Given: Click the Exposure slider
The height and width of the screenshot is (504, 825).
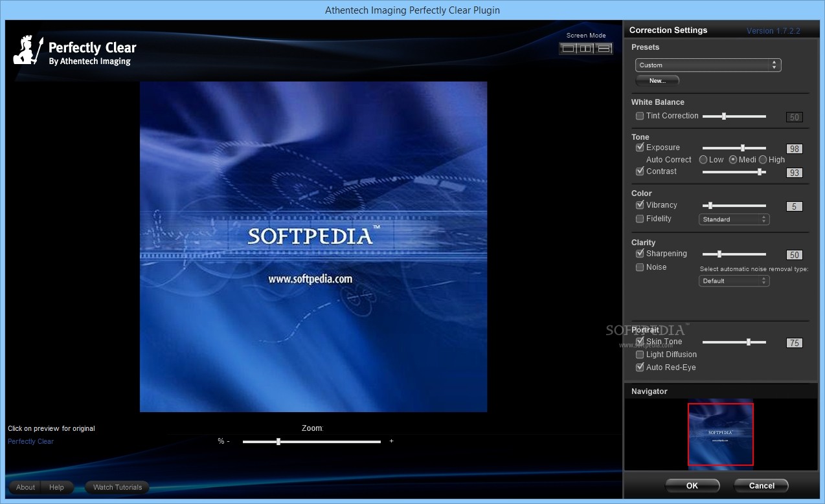Looking at the screenshot, I should pyautogui.click(x=734, y=148).
